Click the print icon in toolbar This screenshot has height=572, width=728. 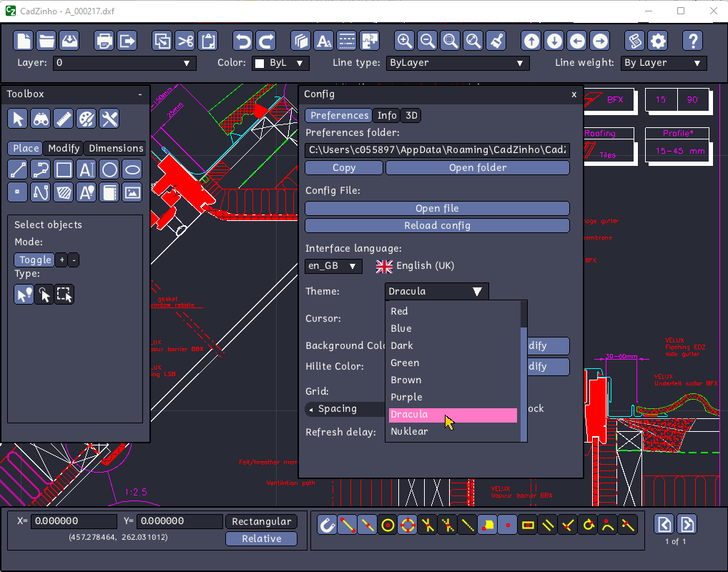[104, 41]
